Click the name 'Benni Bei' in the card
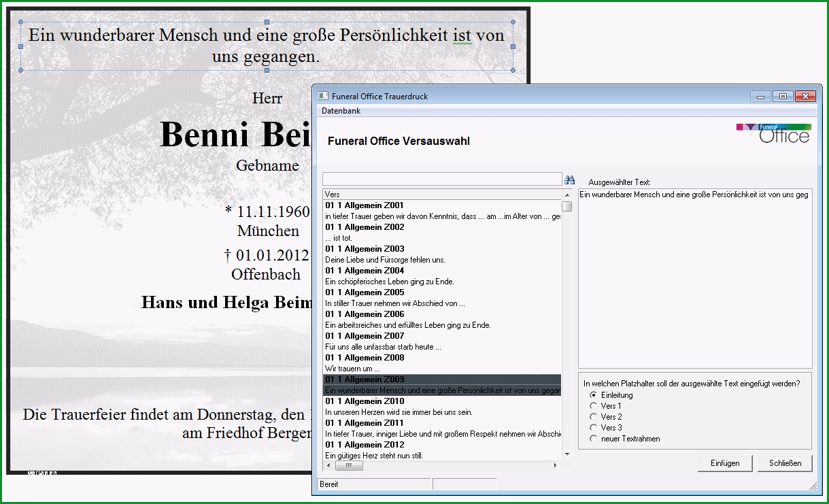This screenshot has width=829, height=504. 235,135
